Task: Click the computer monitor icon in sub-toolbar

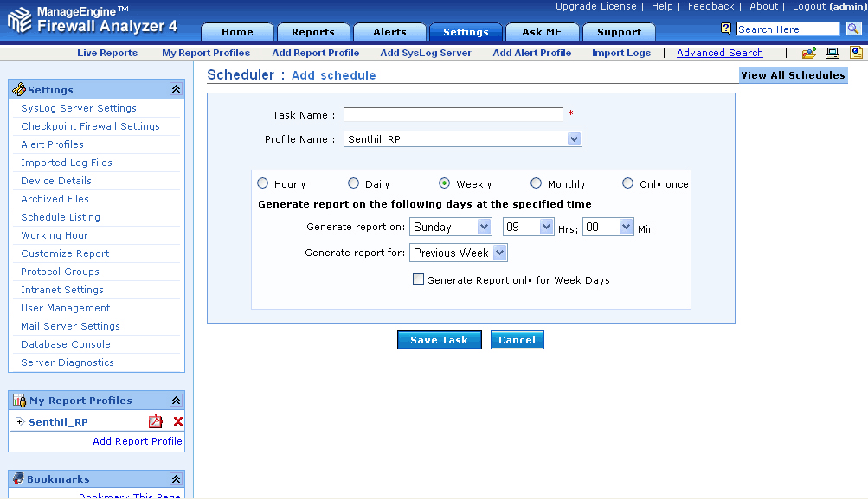Action: (x=833, y=53)
